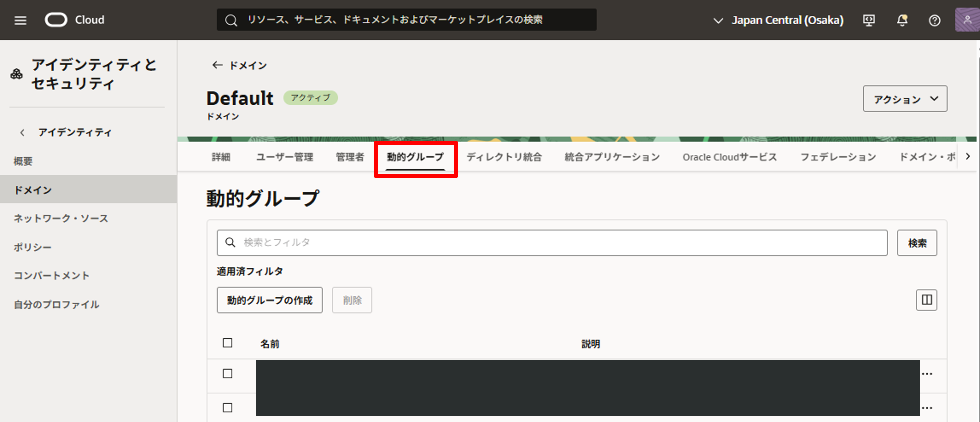The height and width of the screenshot is (422, 980).
Task: Expand the アクション dropdown button
Action: (905, 99)
